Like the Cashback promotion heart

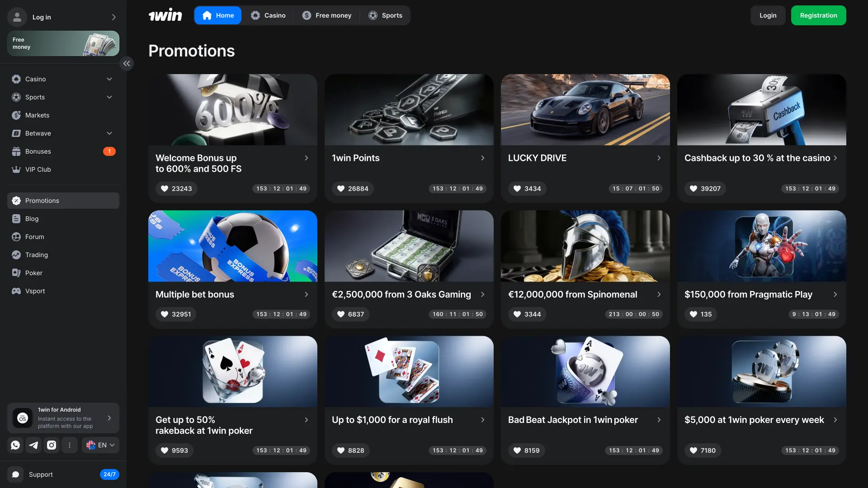pos(693,188)
